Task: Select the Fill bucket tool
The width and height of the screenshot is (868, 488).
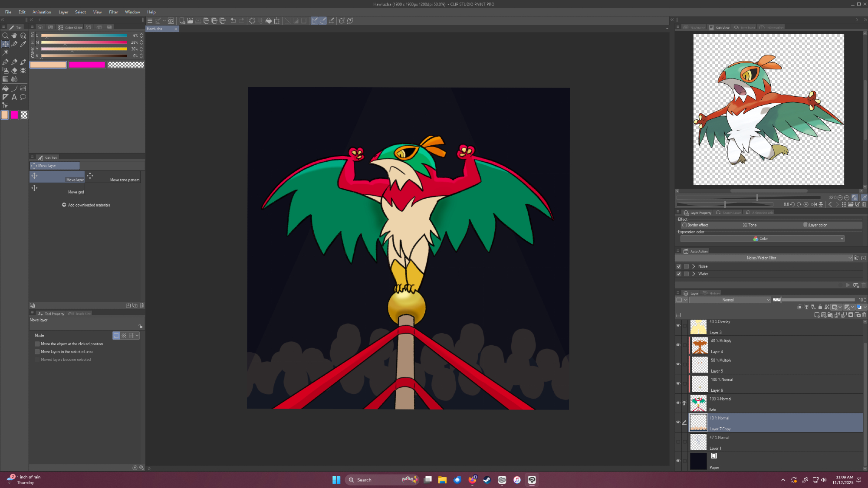Action: coord(5,88)
